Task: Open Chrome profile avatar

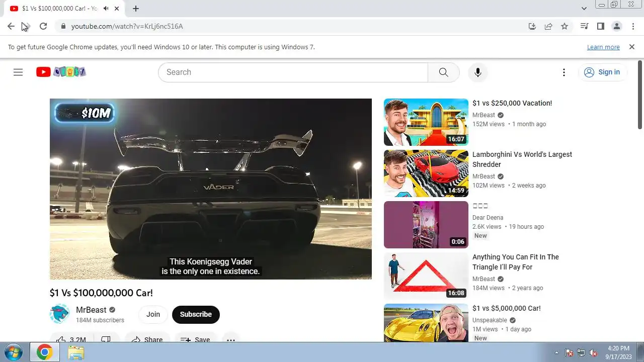Action: (x=616, y=26)
